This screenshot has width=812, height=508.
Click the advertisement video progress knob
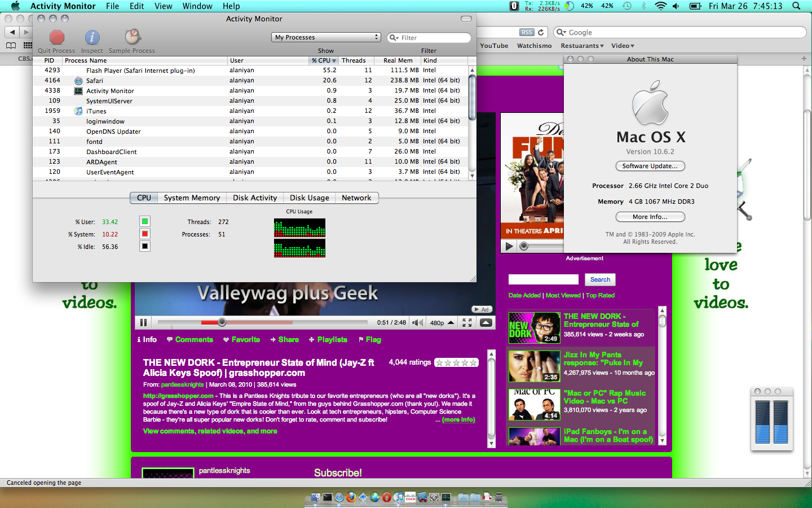(x=524, y=246)
